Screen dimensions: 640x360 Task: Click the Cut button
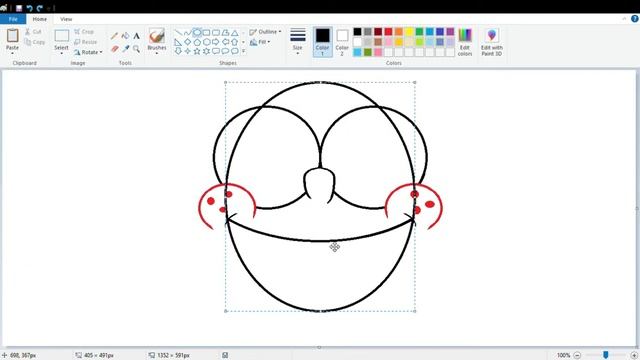(x=33, y=31)
